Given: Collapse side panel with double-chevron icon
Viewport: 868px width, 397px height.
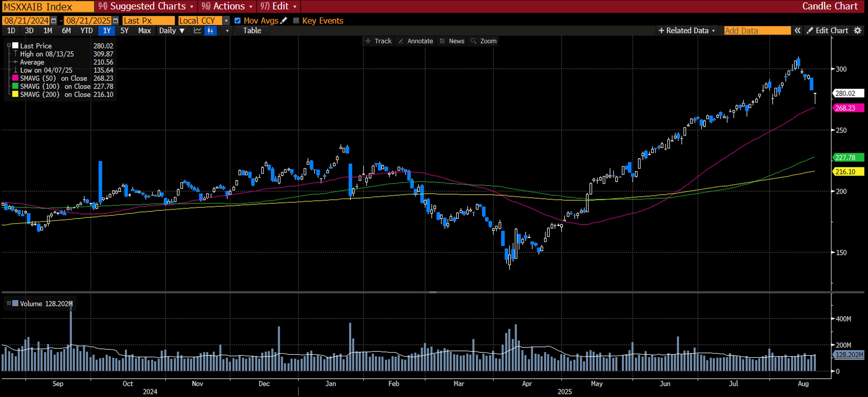Looking at the screenshot, I should [x=797, y=31].
